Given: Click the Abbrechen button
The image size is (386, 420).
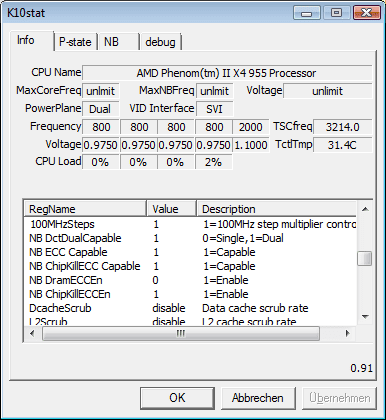Looking at the screenshot, I should tap(258, 398).
